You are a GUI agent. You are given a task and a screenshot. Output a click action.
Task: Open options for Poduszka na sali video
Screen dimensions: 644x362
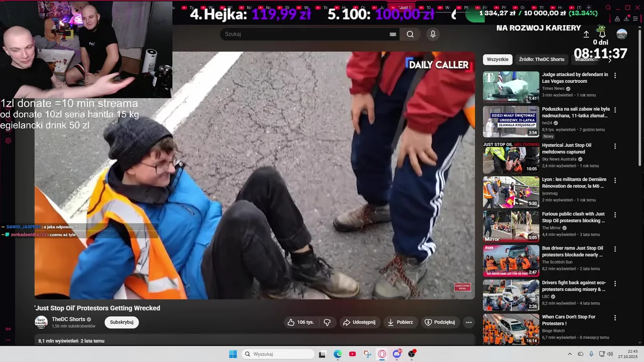pos(615,110)
